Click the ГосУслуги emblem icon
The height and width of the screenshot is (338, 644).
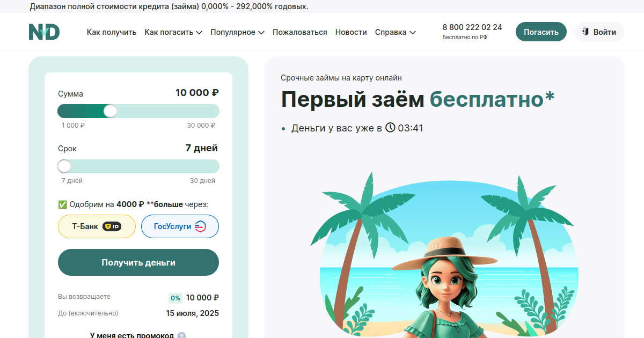tap(200, 226)
